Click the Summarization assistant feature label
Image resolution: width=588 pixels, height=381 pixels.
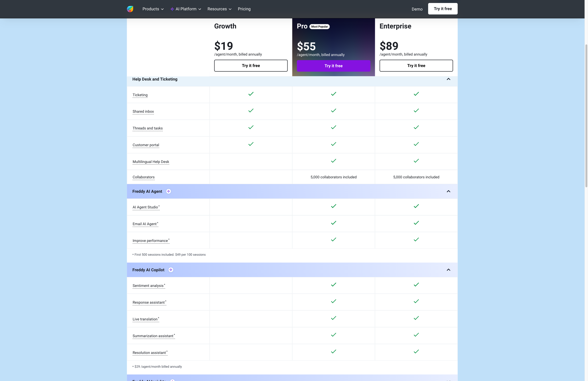pyautogui.click(x=154, y=336)
